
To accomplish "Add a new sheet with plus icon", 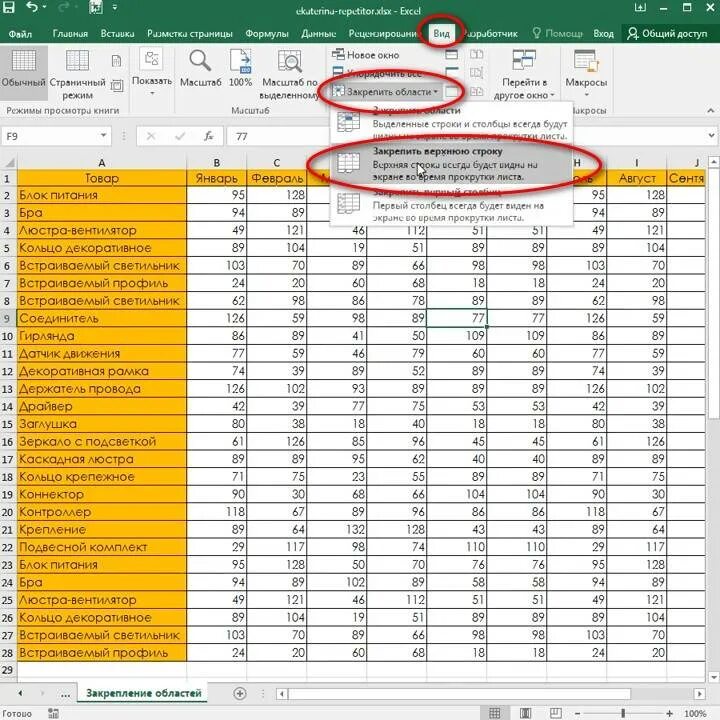I will [x=240, y=693].
